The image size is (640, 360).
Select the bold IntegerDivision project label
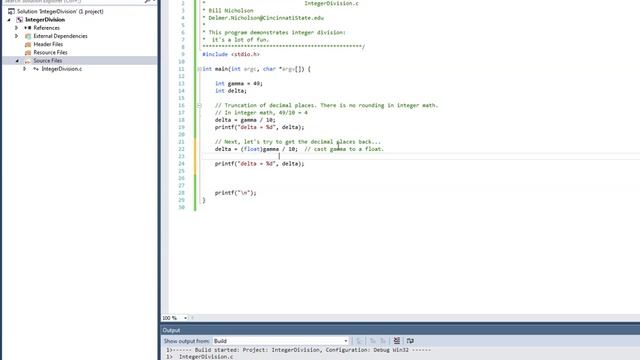(45, 20)
